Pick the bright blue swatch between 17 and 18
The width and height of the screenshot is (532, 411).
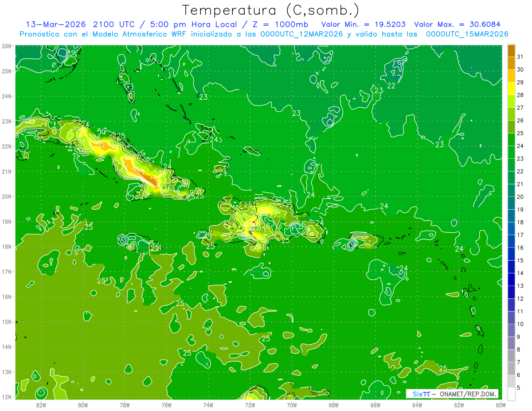[511, 229]
